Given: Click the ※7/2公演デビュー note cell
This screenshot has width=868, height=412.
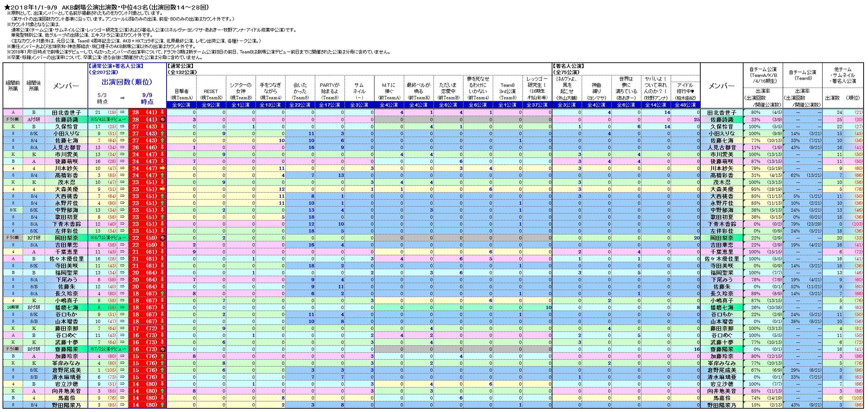Looking at the screenshot, I should (x=108, y=349).
